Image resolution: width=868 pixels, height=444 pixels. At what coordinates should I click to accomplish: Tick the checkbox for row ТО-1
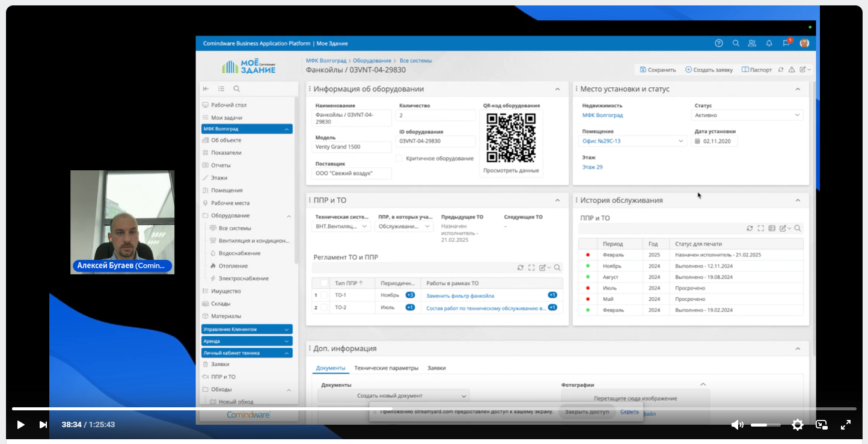point(325,295)
